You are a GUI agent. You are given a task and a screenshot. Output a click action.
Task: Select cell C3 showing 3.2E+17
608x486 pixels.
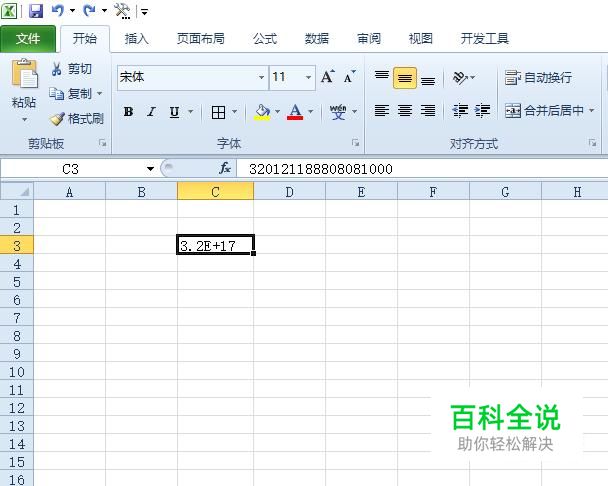[x=216, y=245]
